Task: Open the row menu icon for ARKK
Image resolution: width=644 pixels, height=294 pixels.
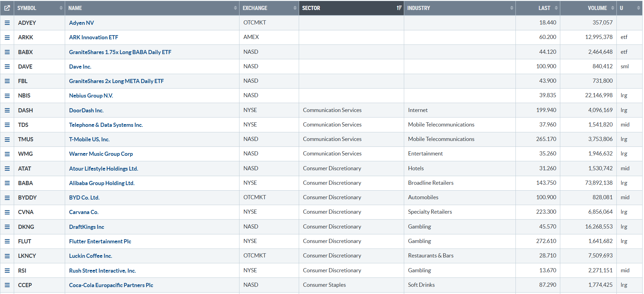Action: [7, 37]
